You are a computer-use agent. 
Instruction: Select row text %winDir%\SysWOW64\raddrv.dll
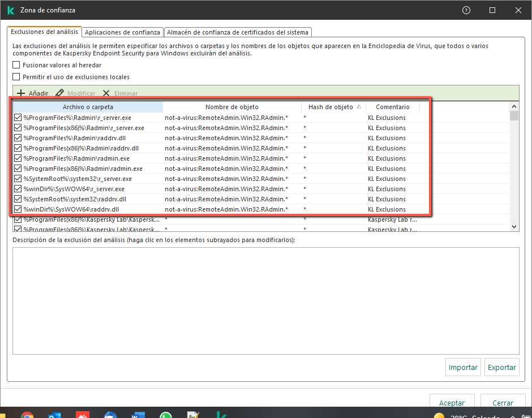tap(71, 209)
